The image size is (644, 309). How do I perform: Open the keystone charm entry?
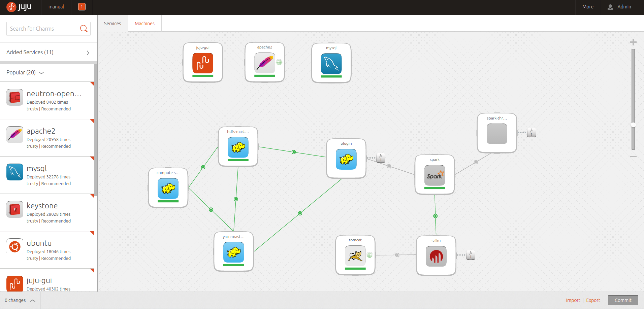click(x=47, y=212)
